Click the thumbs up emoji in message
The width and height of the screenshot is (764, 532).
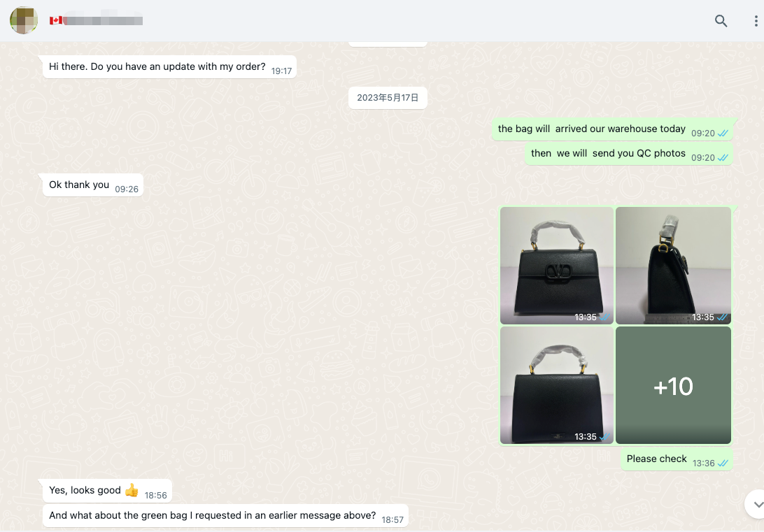tap(132, 490)
